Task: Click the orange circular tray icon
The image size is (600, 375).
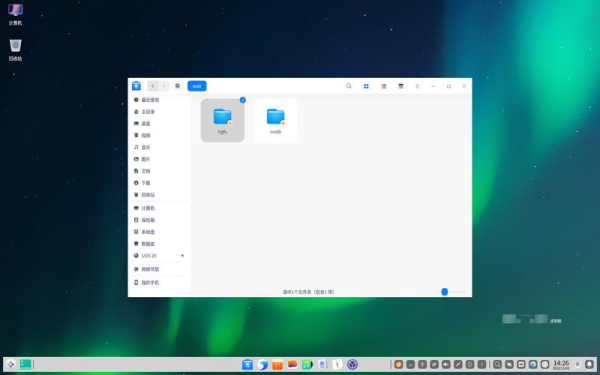Action: click(x=399, y=364)
